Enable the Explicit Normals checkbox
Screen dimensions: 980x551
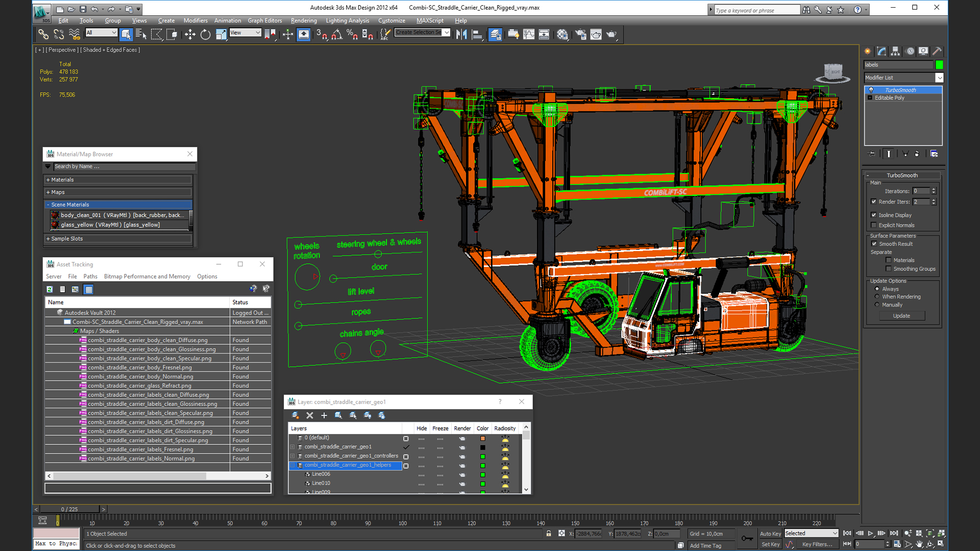coord(874,225)
